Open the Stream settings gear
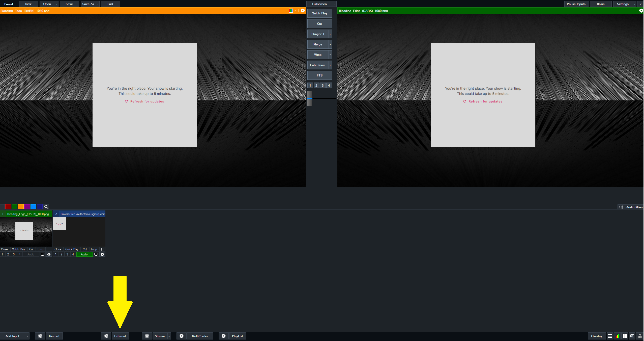 147,336
